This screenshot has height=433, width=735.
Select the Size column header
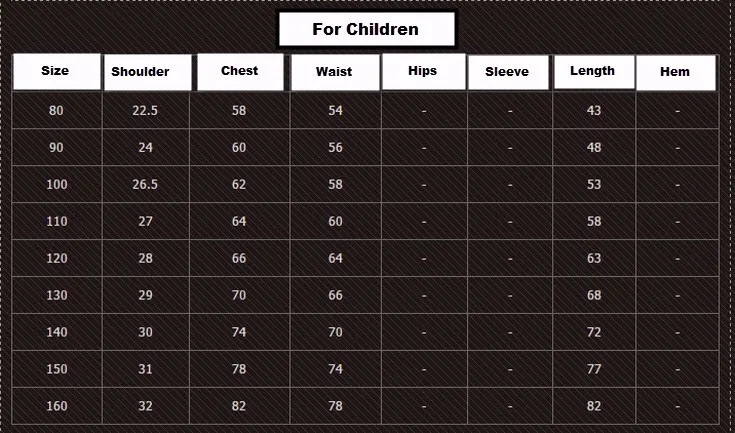pyautogui.click(x=56, y=72)
